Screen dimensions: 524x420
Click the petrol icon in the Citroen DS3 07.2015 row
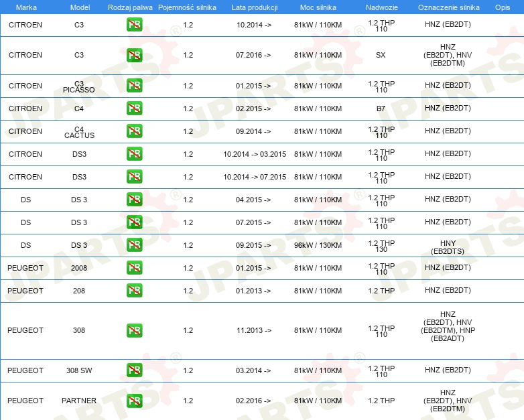coord(134,176)
